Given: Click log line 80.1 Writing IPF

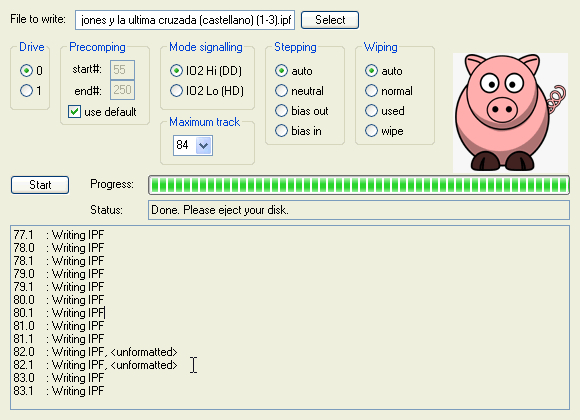Looking at the screenshot, I should pos(59,313).
